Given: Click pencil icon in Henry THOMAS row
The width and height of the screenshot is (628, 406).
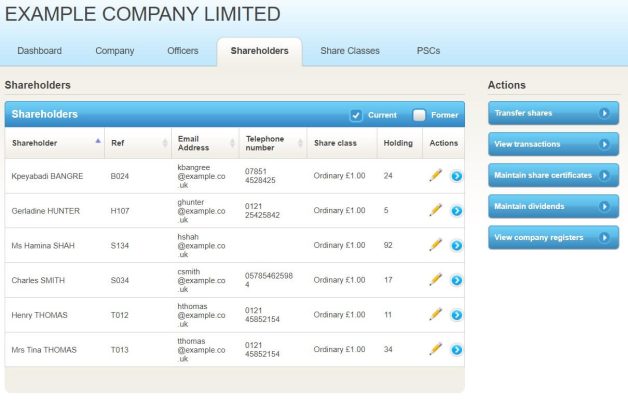Looking at the screenshot, I should [435, 314].
